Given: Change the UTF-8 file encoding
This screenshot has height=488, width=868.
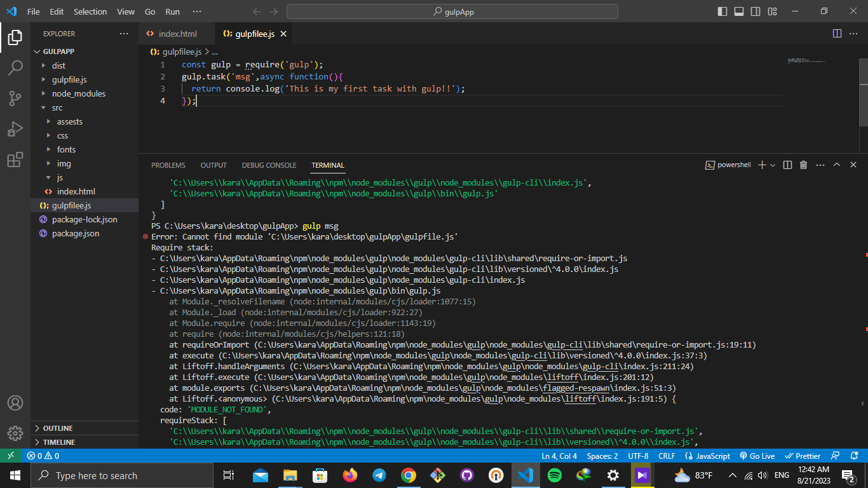Looking at the screenshot, I should point(638,456).
